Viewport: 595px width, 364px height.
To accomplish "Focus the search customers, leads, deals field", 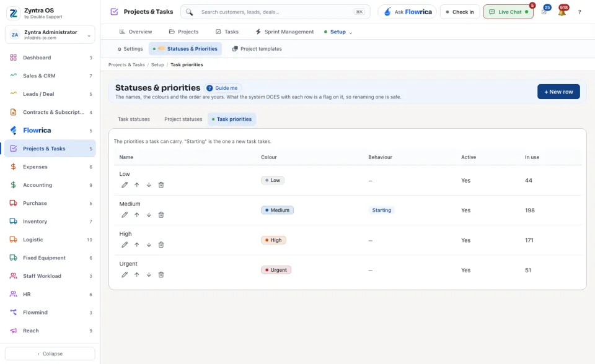I will click(275, 12).
